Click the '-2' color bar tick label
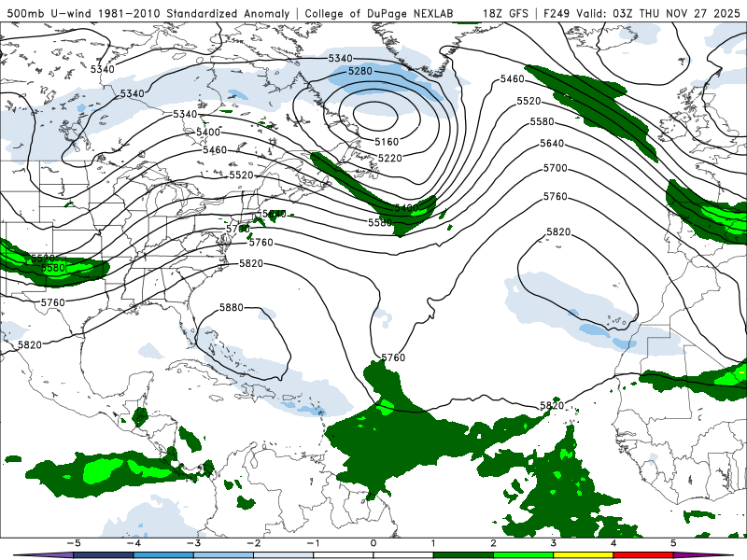Viewport: 747px width, 560px height. (x=253, y=543)
